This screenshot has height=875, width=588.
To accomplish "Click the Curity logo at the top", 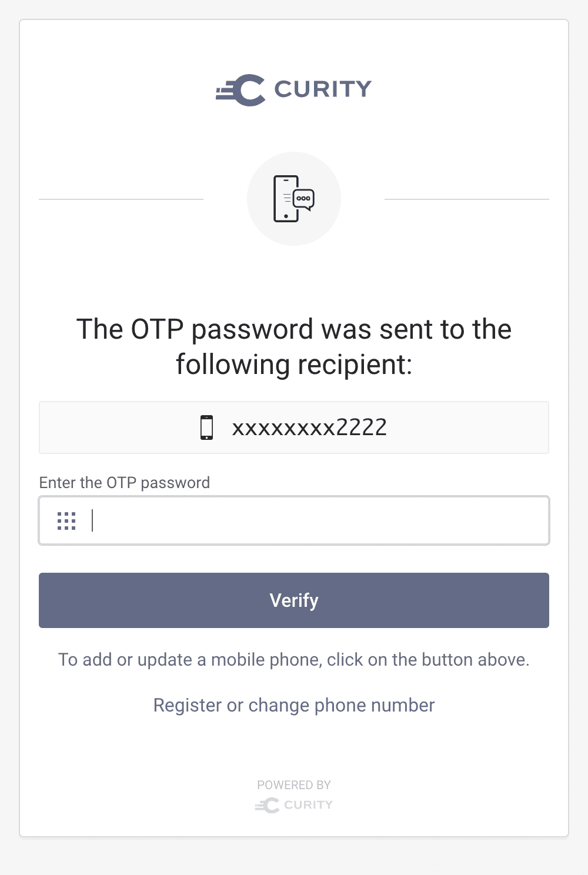I will (293, 88).
